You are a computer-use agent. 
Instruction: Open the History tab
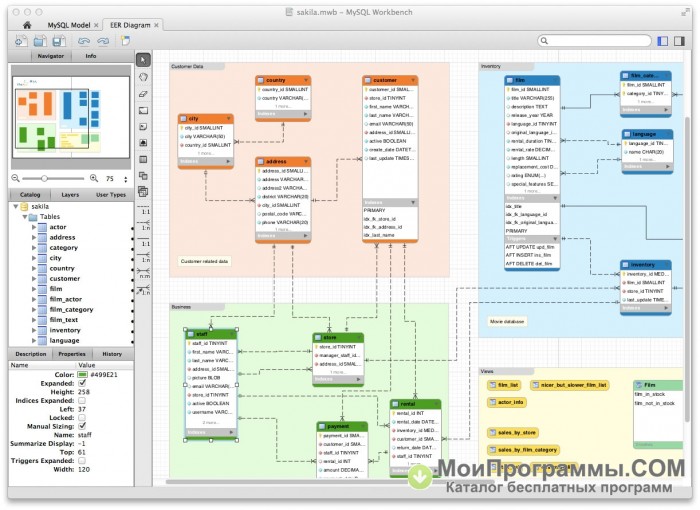(x=112, y=354)
